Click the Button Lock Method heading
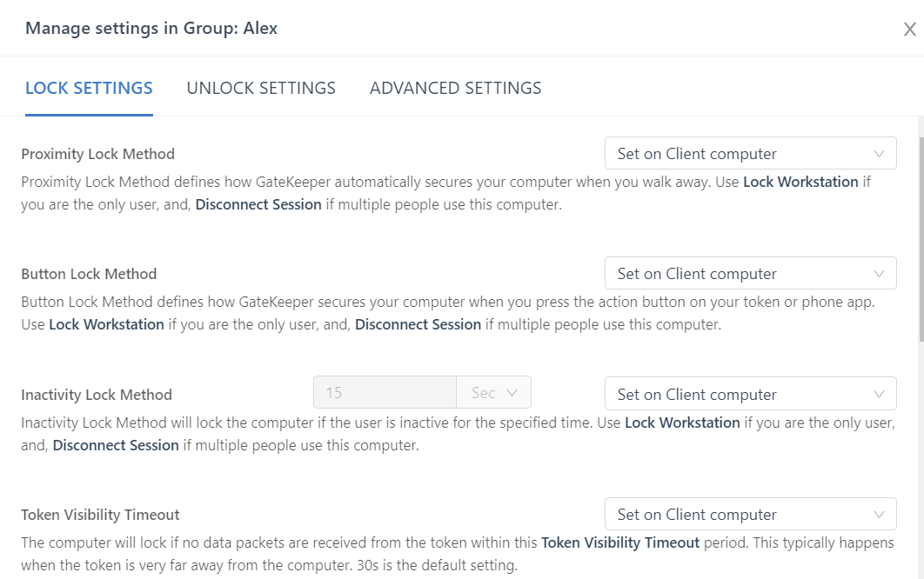Viewport: 924px width, 579px height. [89, 274]
